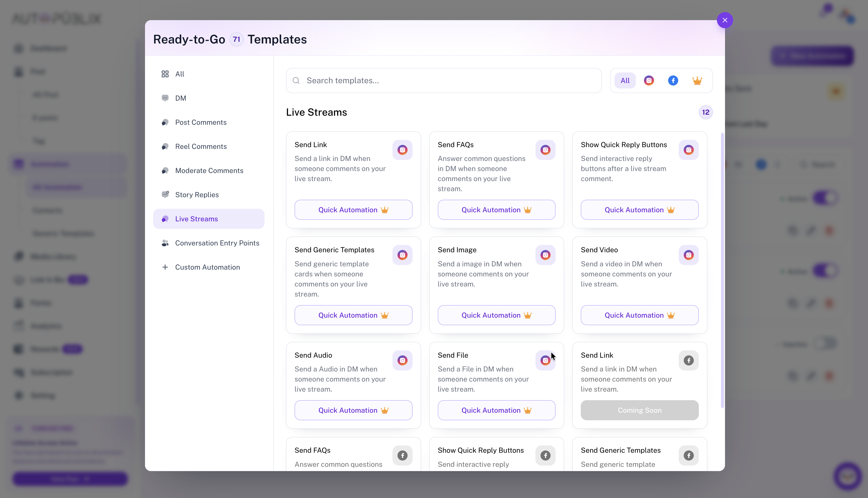Click the Live Streams sidebar icon
The height and width of the screenshot is (498, 868).
[x=165, y=219]
